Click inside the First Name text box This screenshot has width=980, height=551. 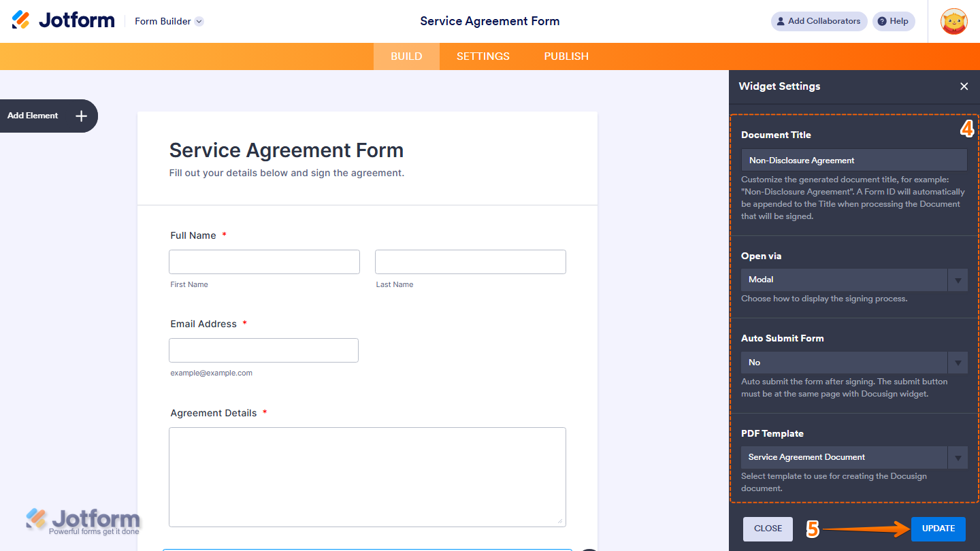(x=264, y=261)
